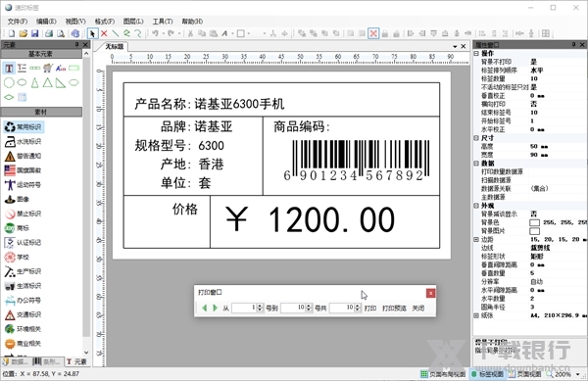
Task: Collapse the 数据 property group
Action: tap(476, 164)
